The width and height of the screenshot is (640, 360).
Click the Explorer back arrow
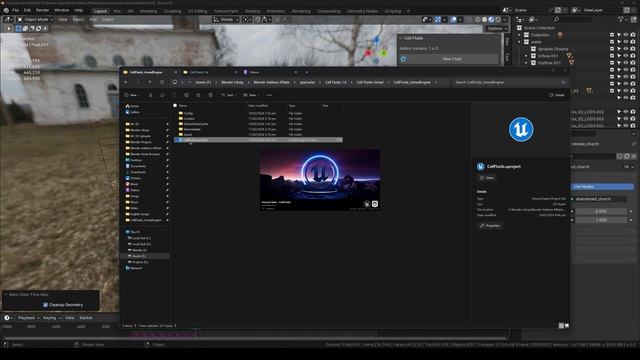(x=126, y=82)
